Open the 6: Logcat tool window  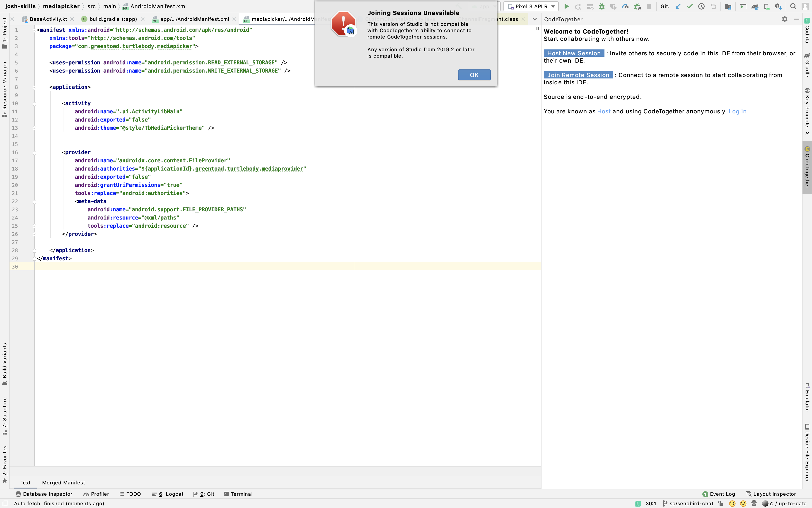pyautogui.click(x=167, y=494)
